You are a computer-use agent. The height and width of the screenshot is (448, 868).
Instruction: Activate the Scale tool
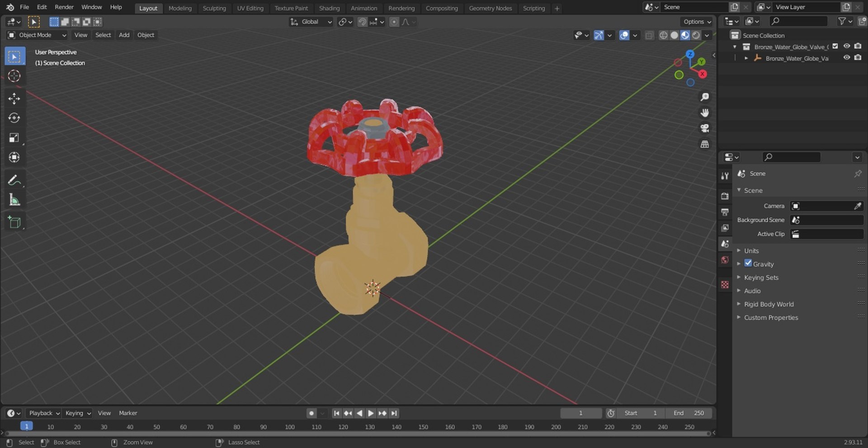click(x=14, y=137)
